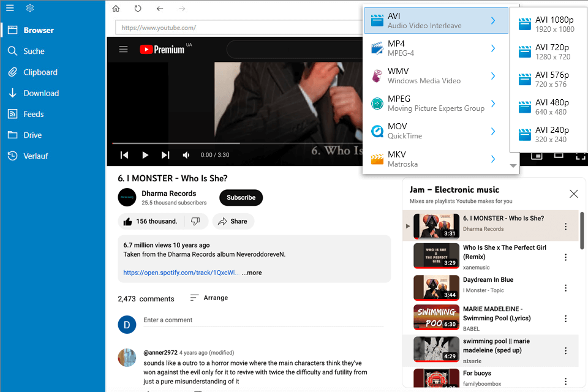Expand MKV Matroska format submenu
The image size is (588, 392).
(436, 159)
